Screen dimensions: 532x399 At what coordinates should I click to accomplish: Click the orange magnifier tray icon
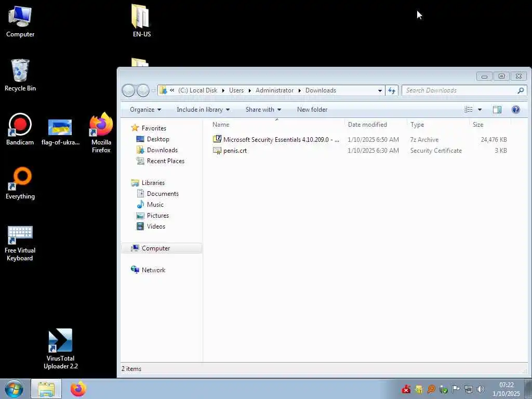[431, 389]
